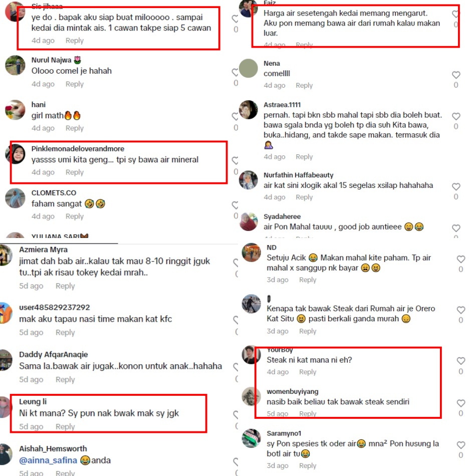Reply to Leung li's comment
Screen dimensions: 476x476
point(65,426)
